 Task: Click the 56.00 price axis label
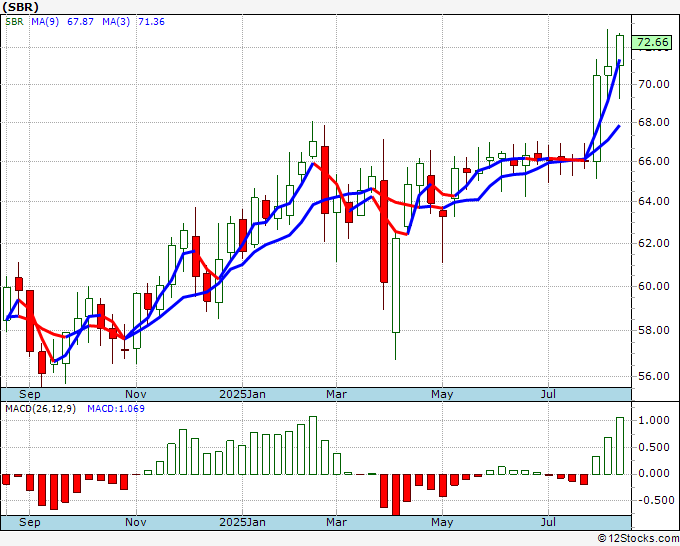[x=654, y=376]
